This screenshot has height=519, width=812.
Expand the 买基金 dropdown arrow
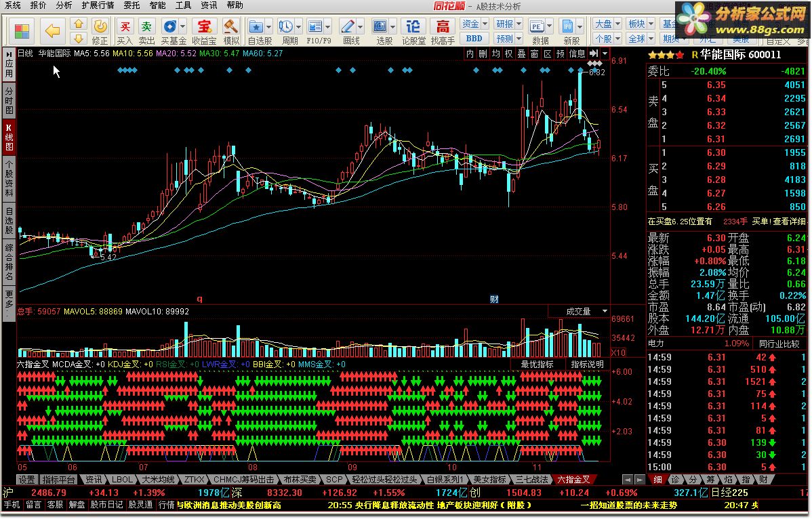point(183,26)
